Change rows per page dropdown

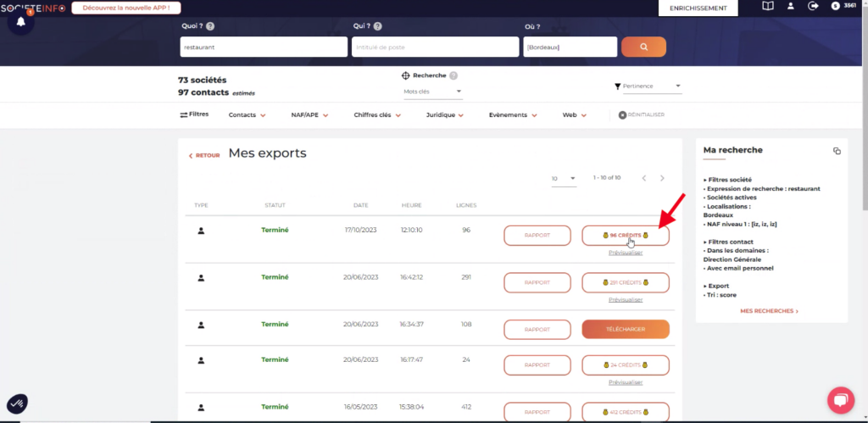563,178
